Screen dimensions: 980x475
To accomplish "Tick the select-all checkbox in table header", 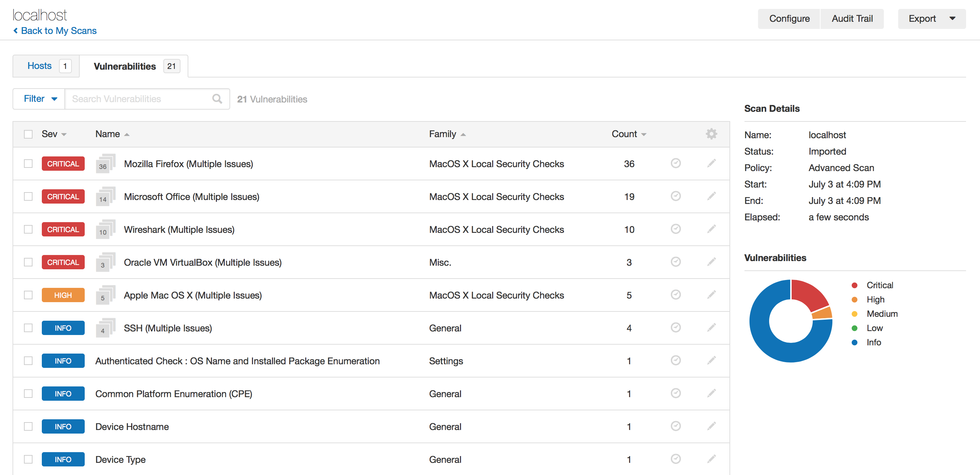I will coord(28,134).
